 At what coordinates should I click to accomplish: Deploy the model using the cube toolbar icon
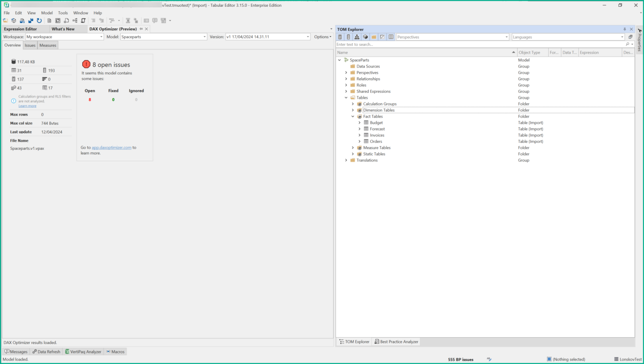click(13, 20)
